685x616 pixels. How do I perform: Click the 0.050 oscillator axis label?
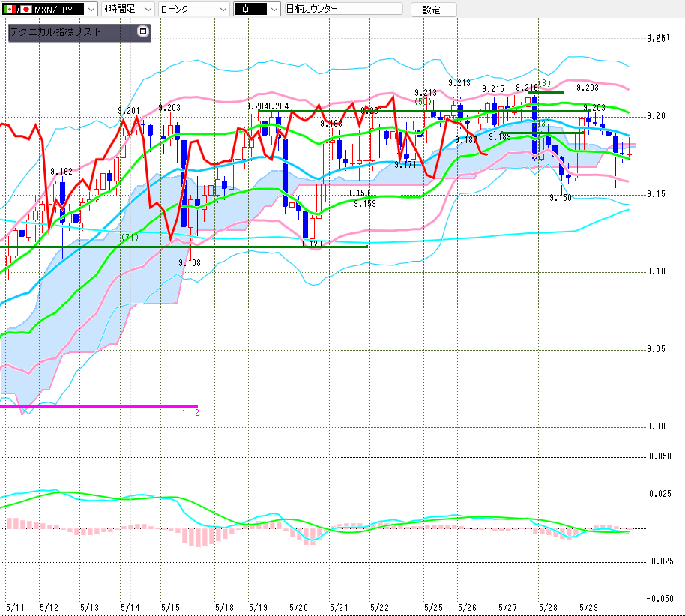660,456
